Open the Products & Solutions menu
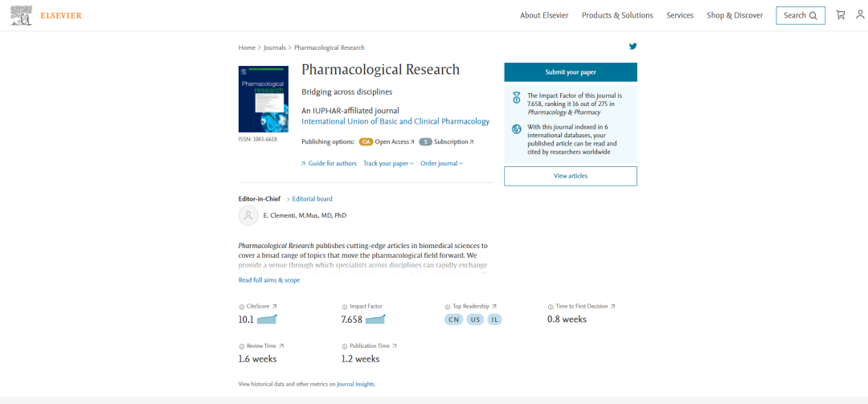The image size is (868, 404). (617, 15)
